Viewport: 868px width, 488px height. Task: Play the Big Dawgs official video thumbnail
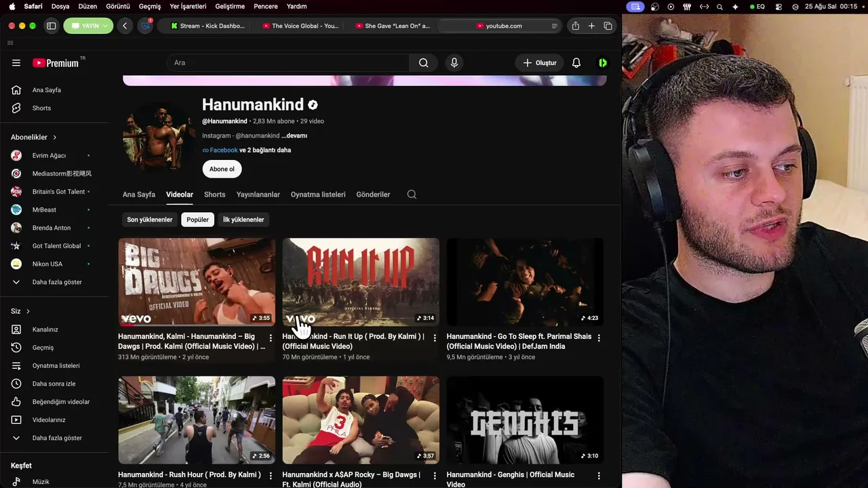click(197, 282)
